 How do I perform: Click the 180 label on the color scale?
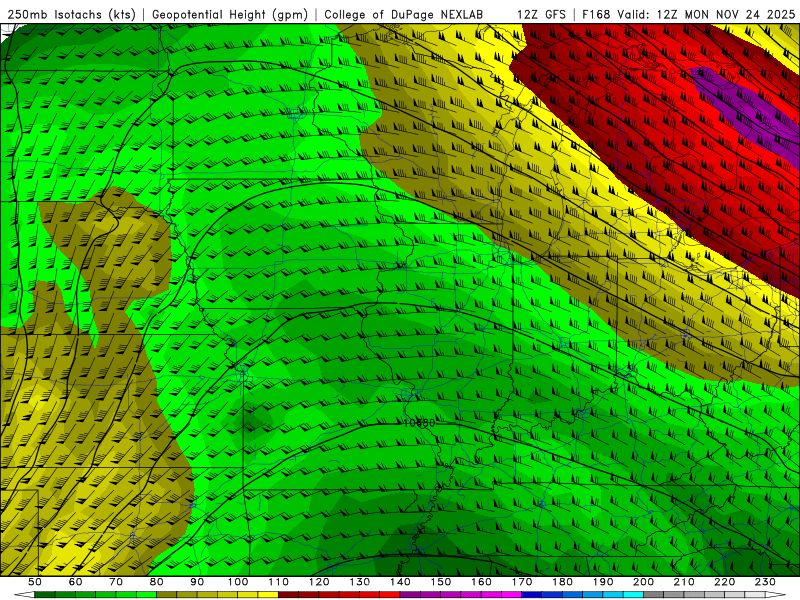click(562, 582)
